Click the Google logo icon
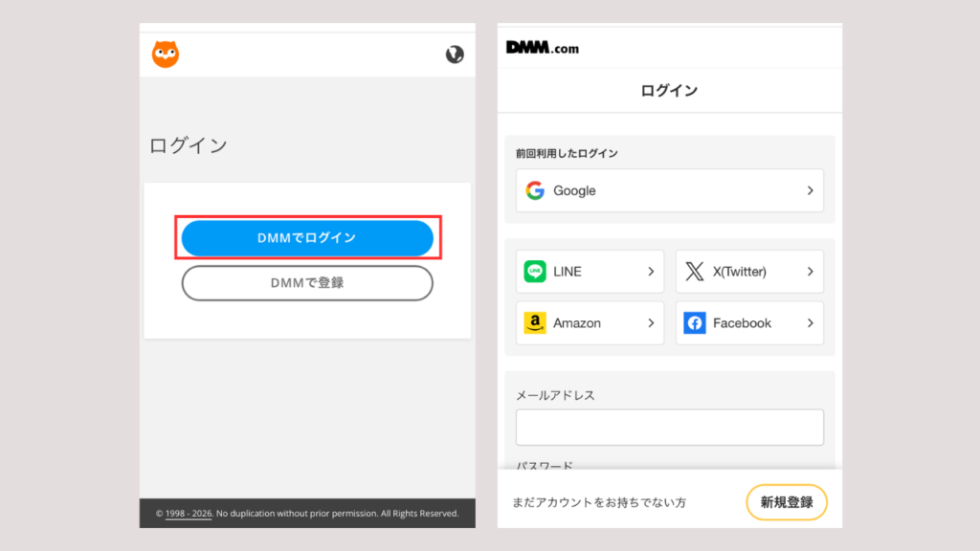 [x=535, y=190]
